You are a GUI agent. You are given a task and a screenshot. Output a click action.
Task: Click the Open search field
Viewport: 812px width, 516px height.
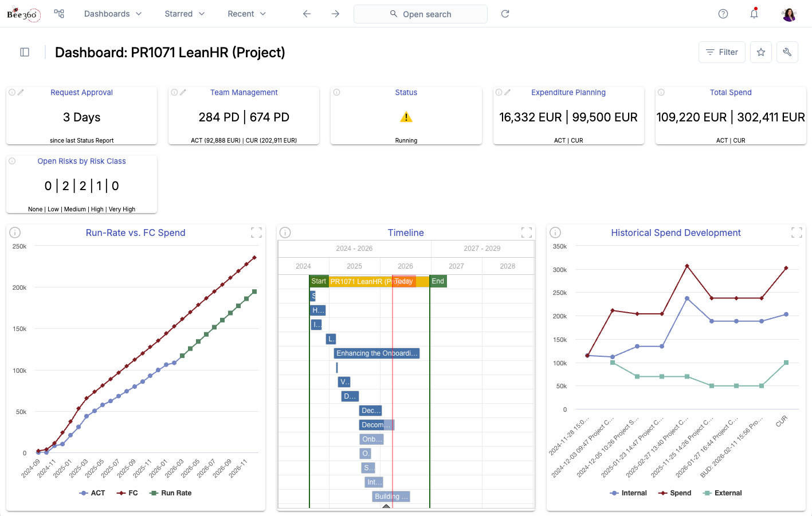click(421, 14)
